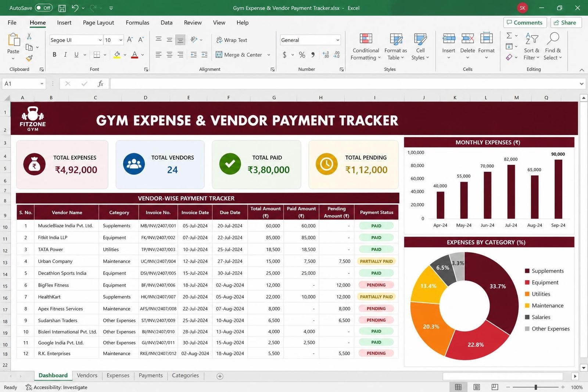588x392 pixels.
Task: Open Cell Styles gallery
Action: 420,46
